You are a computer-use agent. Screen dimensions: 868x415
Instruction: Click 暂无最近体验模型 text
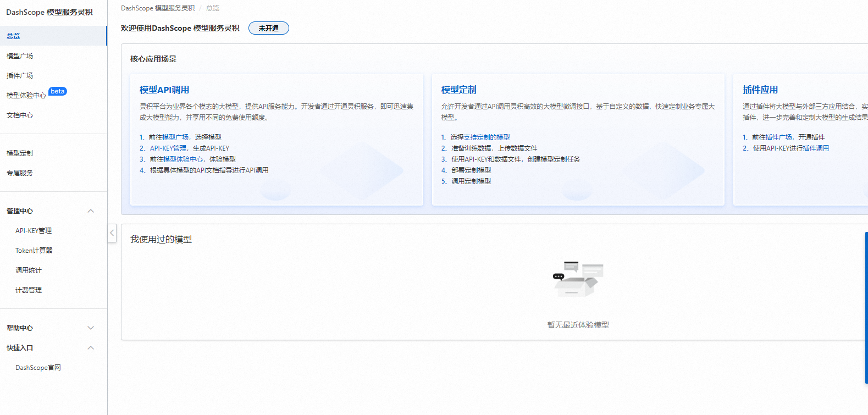[x=578, y=325]
